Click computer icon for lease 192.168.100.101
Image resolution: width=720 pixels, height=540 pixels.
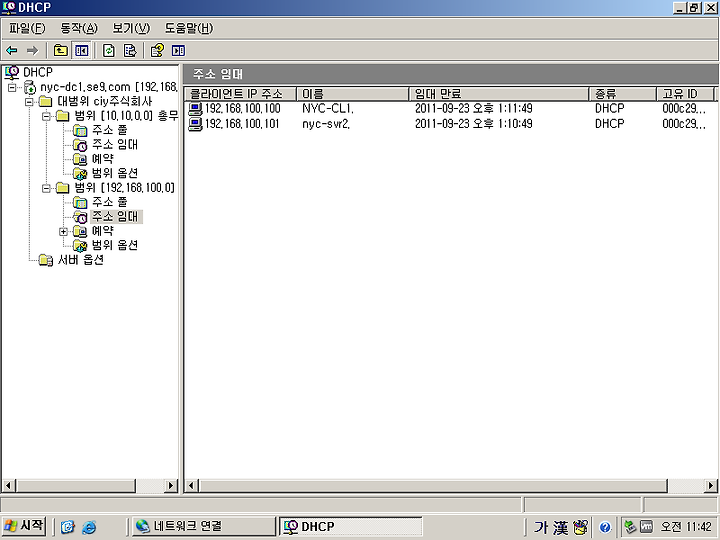point(195,124)
